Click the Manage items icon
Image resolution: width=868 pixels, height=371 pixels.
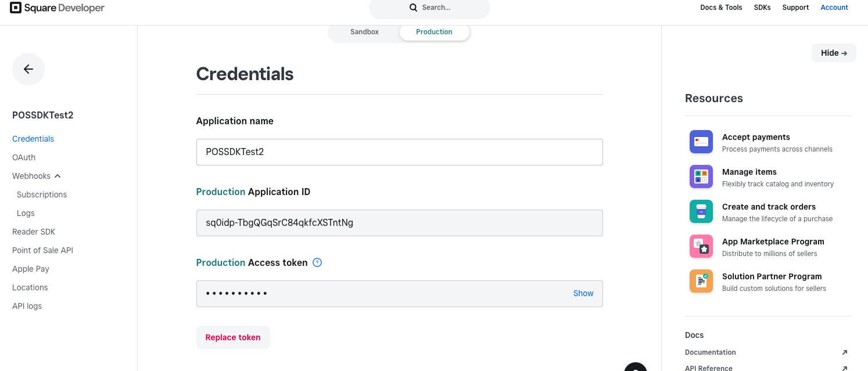click(701, 177)
